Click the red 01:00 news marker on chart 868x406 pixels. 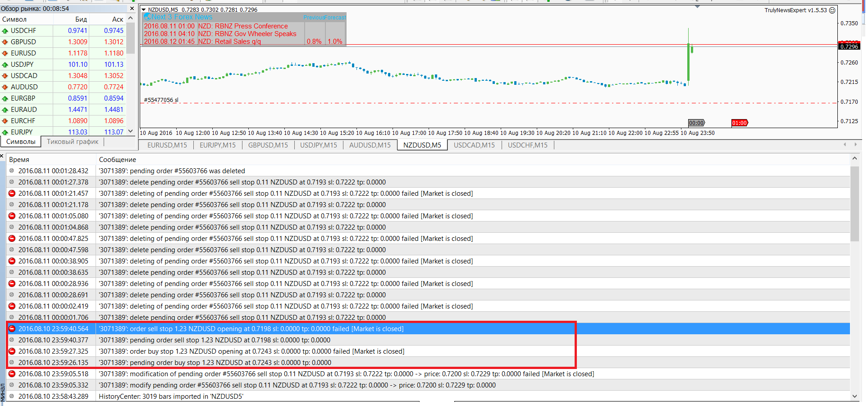tap(740, 123)
